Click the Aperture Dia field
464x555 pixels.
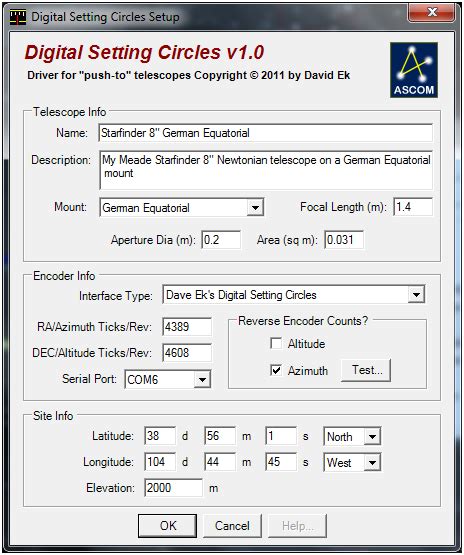[x=221, y=240]
